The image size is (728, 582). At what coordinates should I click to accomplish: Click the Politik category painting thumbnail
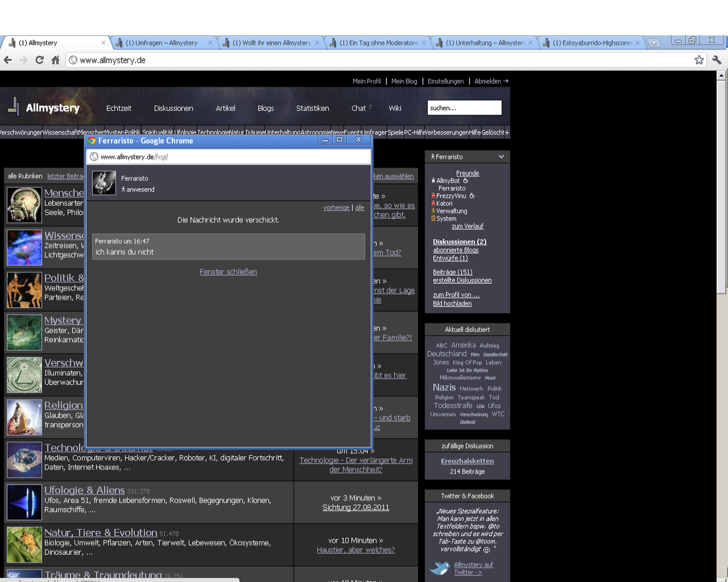[24, 290]
